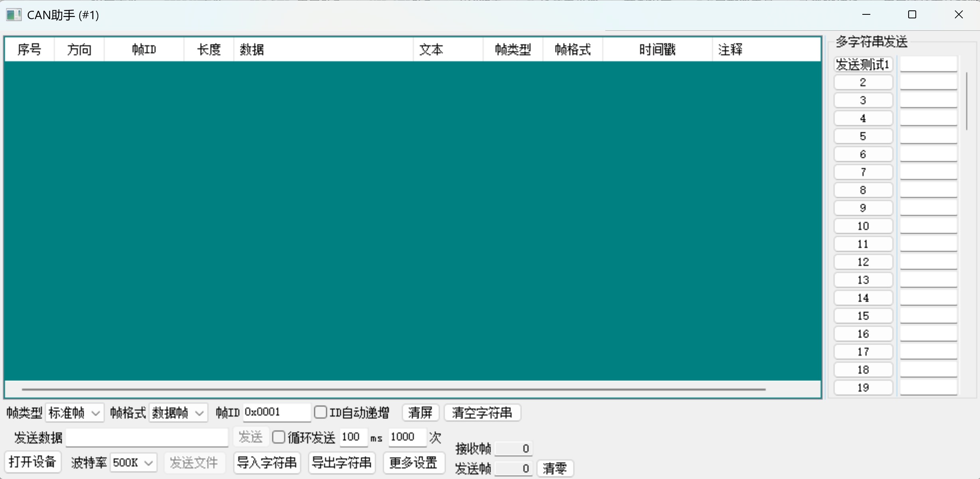Click the 时间戳 column header
The height and width of the screenshot is (479, 980).
pyautogui.click(x=658, y=49)
